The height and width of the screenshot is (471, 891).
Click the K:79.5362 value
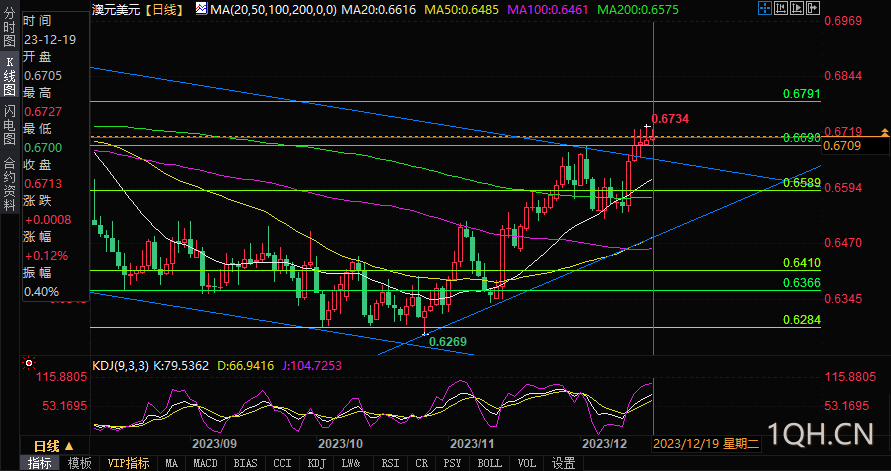point(181,365)
